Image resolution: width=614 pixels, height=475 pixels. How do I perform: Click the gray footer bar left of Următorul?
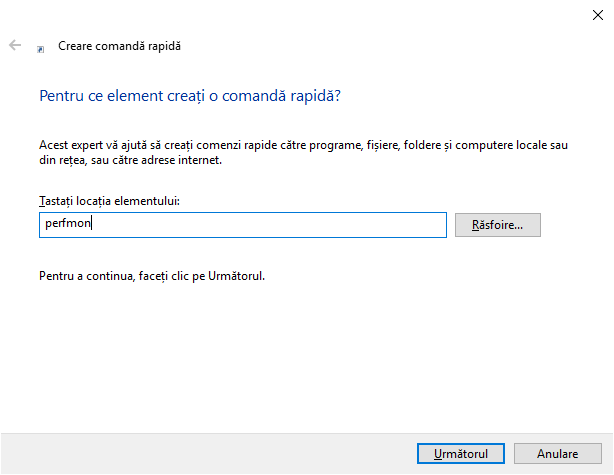point(208,453)
